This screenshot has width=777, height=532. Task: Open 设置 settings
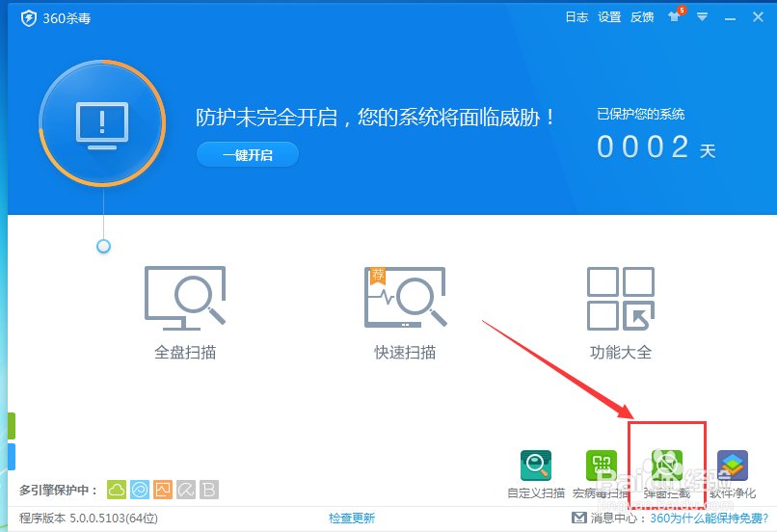[x=609, y=17]
